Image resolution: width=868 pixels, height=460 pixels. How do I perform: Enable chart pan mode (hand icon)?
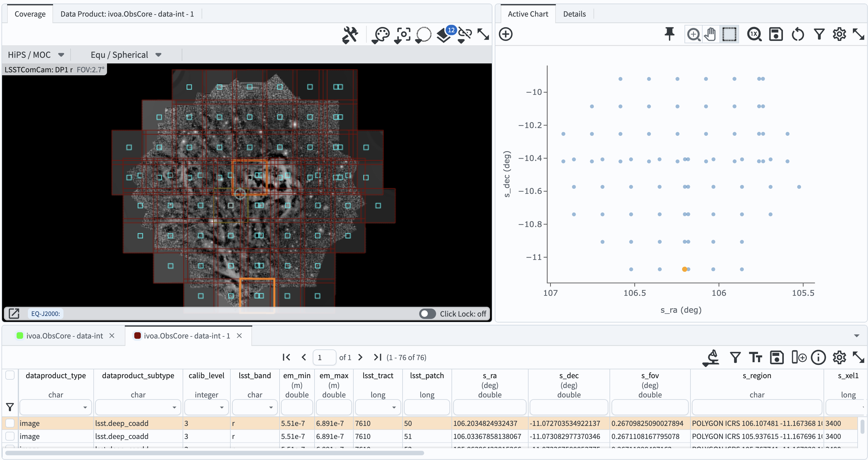pyautogui.click(x=710, y=34)
